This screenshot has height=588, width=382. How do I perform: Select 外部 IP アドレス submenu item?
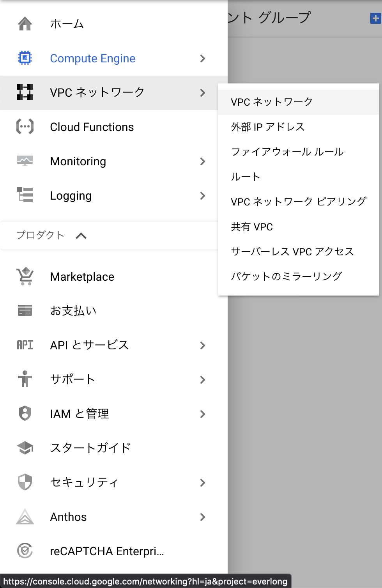(299, 127)
